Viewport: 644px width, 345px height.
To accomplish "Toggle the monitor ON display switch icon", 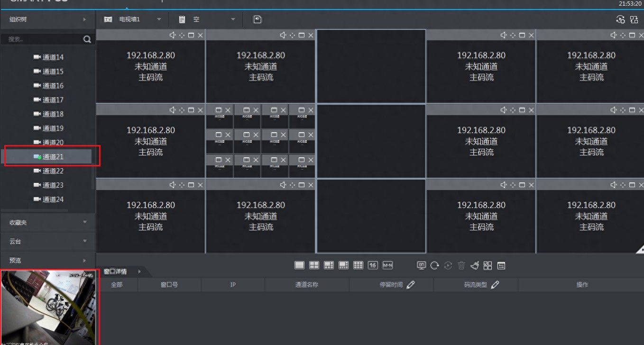I will click(x=421, y=265).
